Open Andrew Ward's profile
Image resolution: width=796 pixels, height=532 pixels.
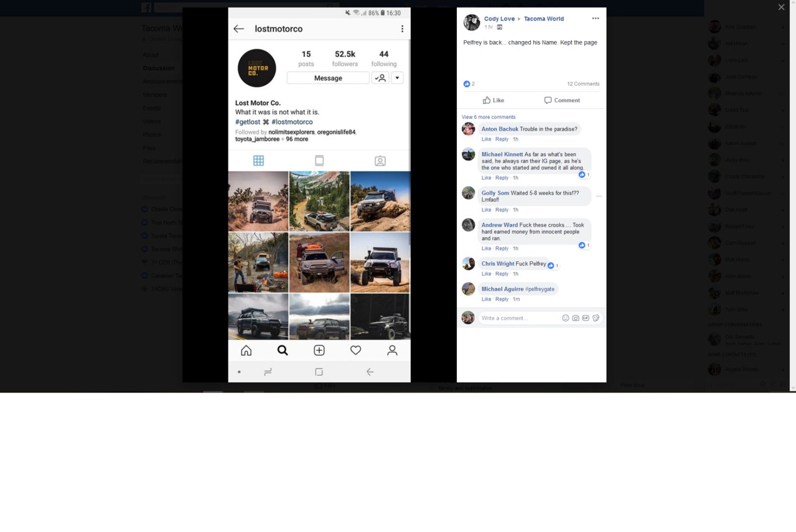[x=500, y=225]
